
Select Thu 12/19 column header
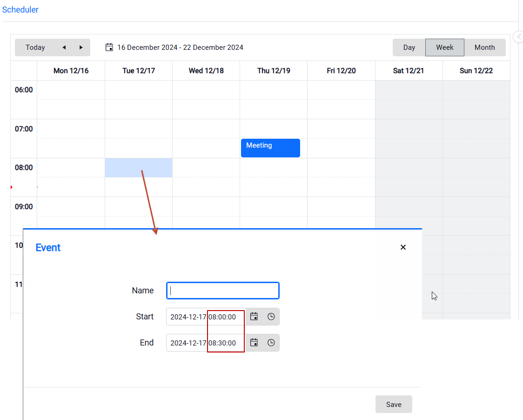(274, 71)
